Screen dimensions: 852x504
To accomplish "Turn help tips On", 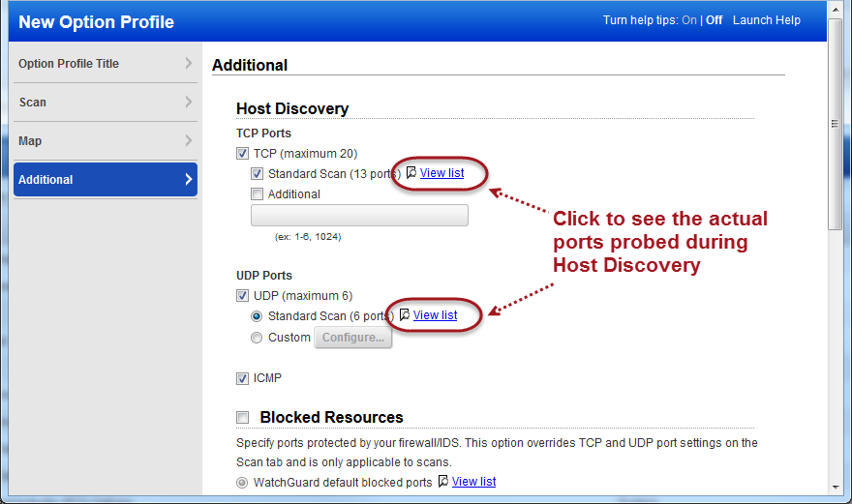I will click(688, 20).
